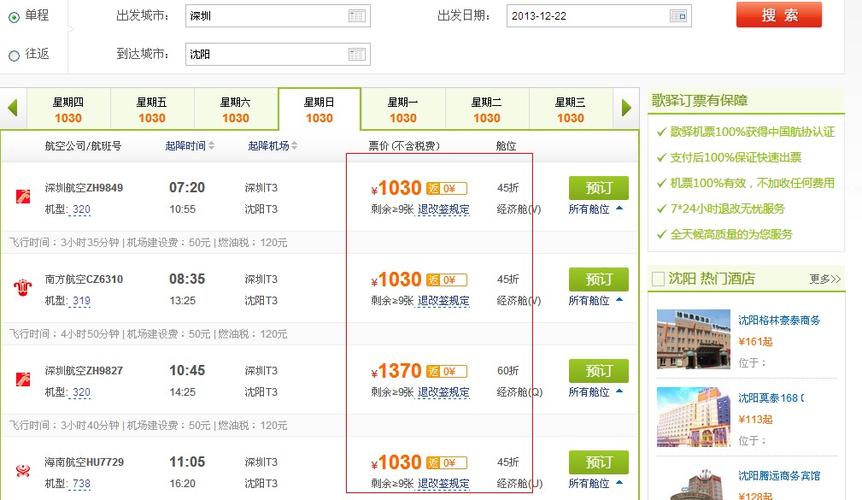Go to next week with right green arrow

pyautogui.click(x=626, y=107)
